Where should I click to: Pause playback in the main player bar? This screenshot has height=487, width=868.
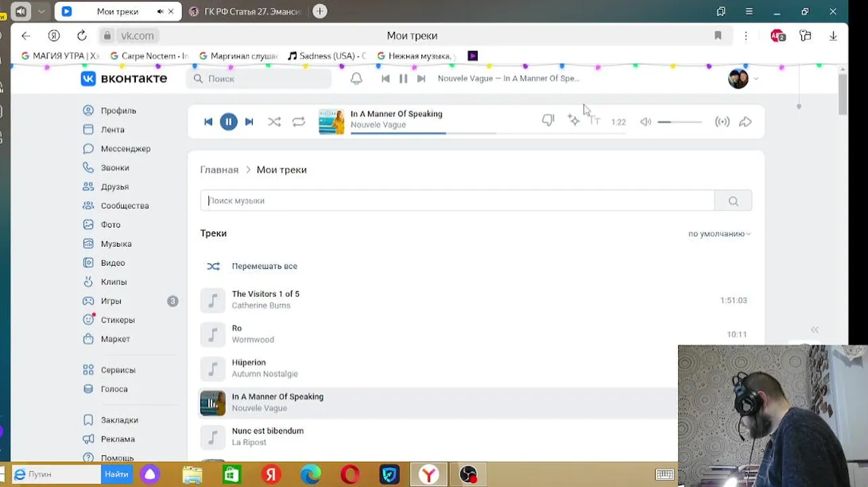(228, 122)
